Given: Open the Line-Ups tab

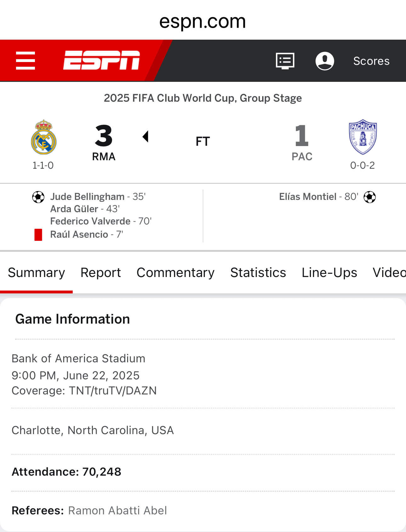Looking at the screenshot, I should click(x=330, y=273).
